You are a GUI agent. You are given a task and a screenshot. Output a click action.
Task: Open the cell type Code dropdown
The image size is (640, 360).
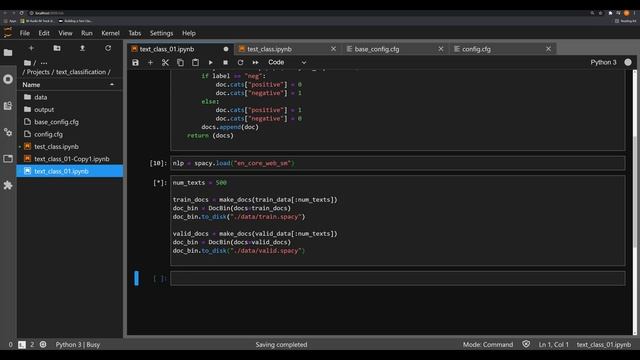(287, 62)
